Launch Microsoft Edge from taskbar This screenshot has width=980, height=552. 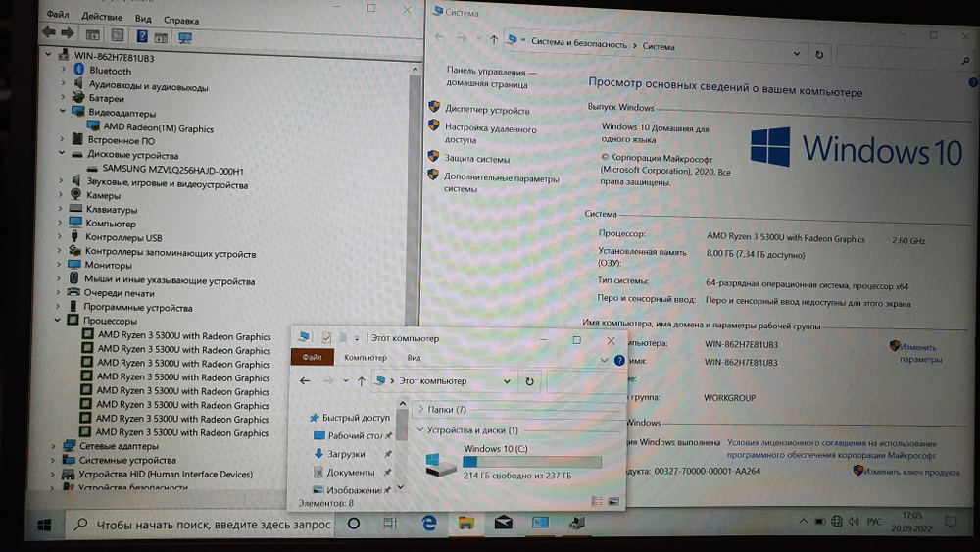429,523
